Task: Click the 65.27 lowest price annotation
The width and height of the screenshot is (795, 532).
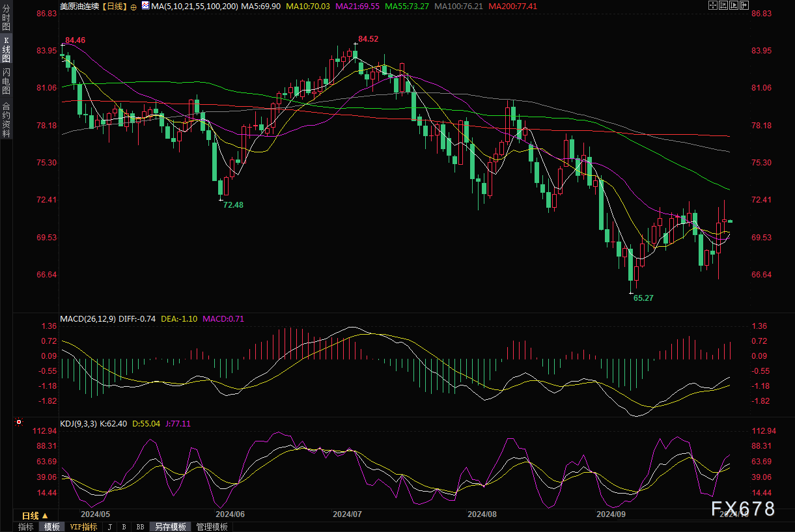Action: point(643,298)
